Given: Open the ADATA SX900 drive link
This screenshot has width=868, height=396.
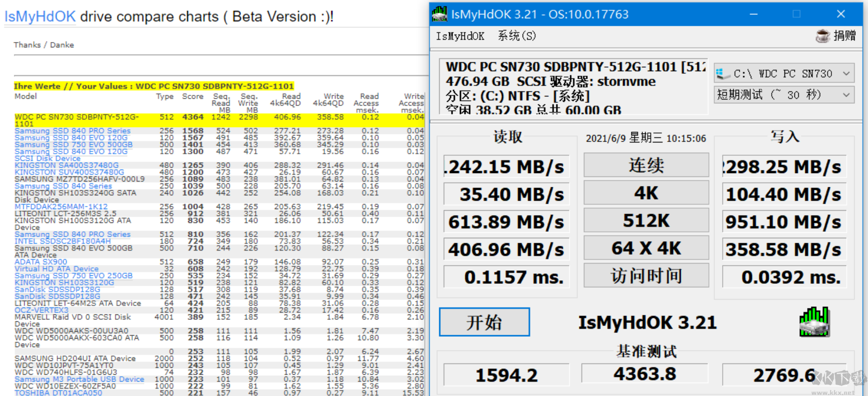Looking at the screenshot, I should (41, 262).
